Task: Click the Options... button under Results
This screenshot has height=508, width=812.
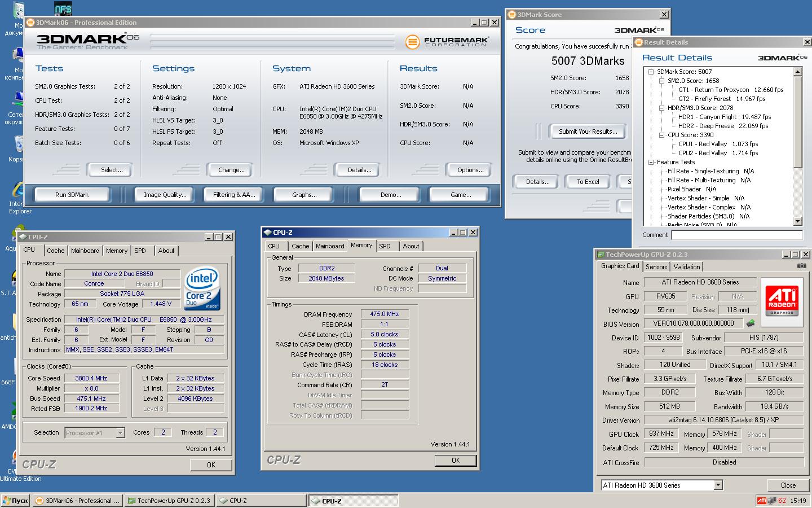Action: [470, 170]
